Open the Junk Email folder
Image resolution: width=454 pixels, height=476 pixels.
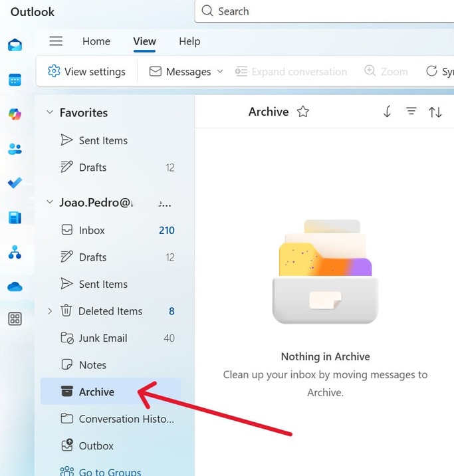(x=110, y=338)
